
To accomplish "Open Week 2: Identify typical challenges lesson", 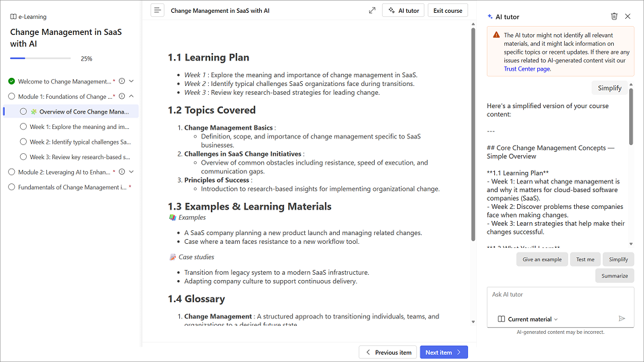I will tap(79, 142).
